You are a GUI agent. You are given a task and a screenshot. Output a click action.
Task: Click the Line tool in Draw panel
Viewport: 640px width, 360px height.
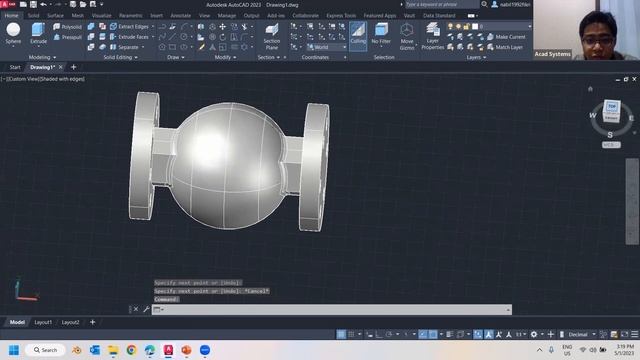point(172,37)
